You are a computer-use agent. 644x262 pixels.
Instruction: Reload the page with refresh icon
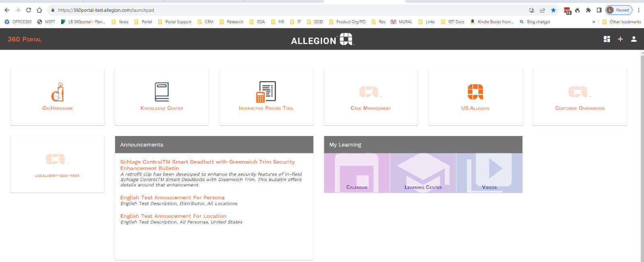pos(28,10)
